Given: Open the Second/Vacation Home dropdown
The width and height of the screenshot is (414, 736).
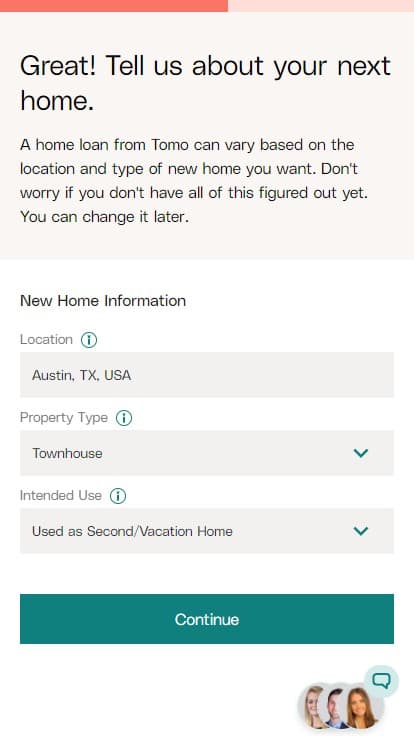Looking at the screenshot, I should (x=207, y=531).
